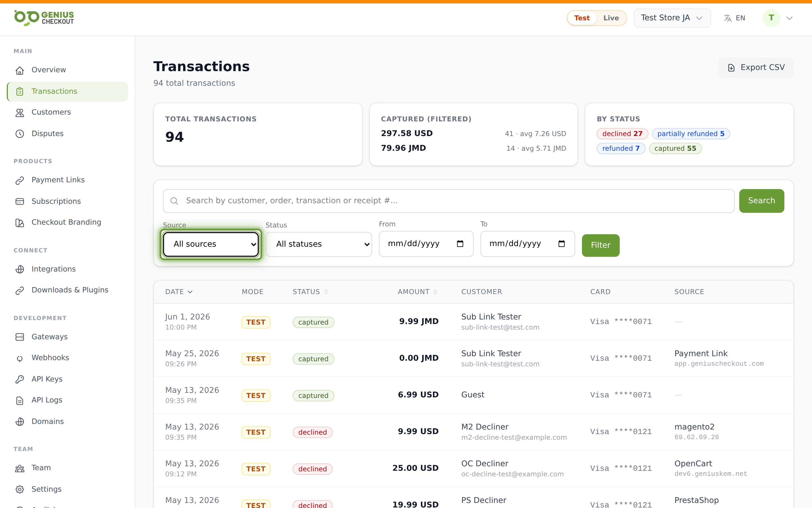Sort by the DATE column header
This screenshot has width=812, height=508.
tap(179, 292)
